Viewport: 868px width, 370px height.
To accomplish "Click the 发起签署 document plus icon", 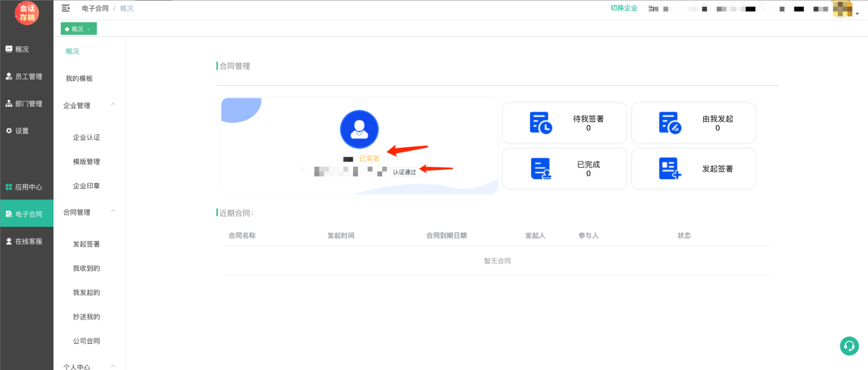I will [x=670, y=168].
